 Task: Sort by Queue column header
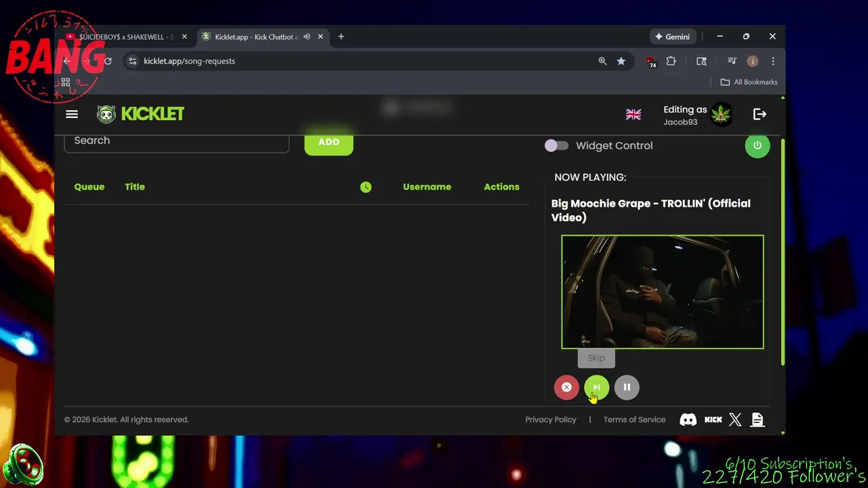point(90,186)
